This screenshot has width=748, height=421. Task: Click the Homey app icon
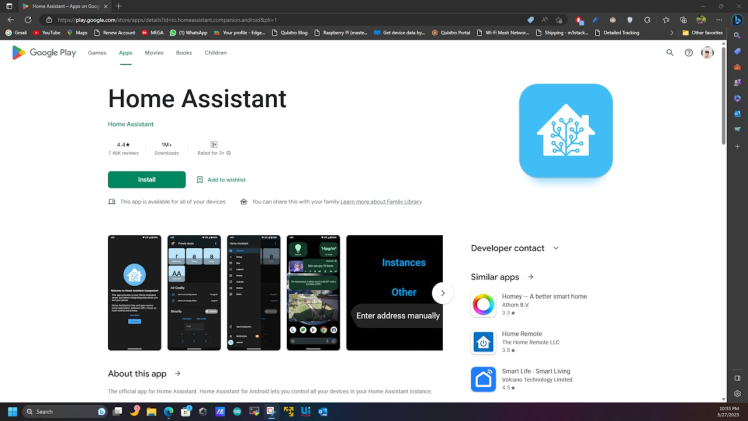(x=483, y=304)
